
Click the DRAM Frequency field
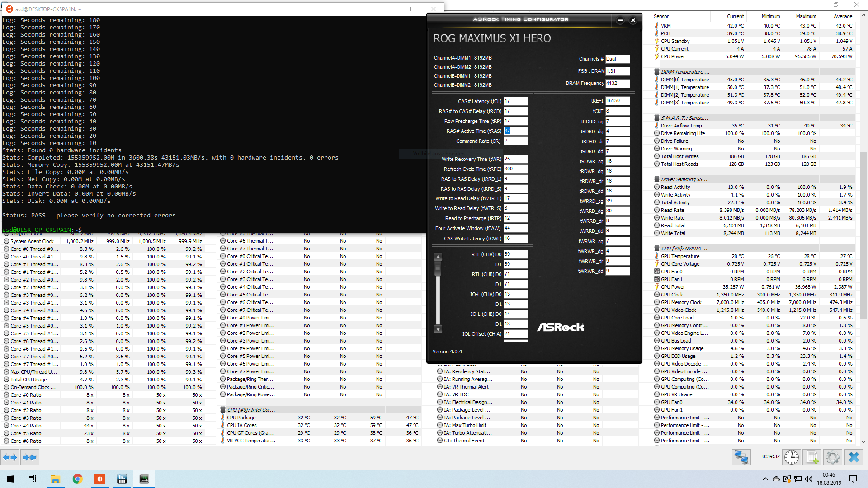coord(617,83)
